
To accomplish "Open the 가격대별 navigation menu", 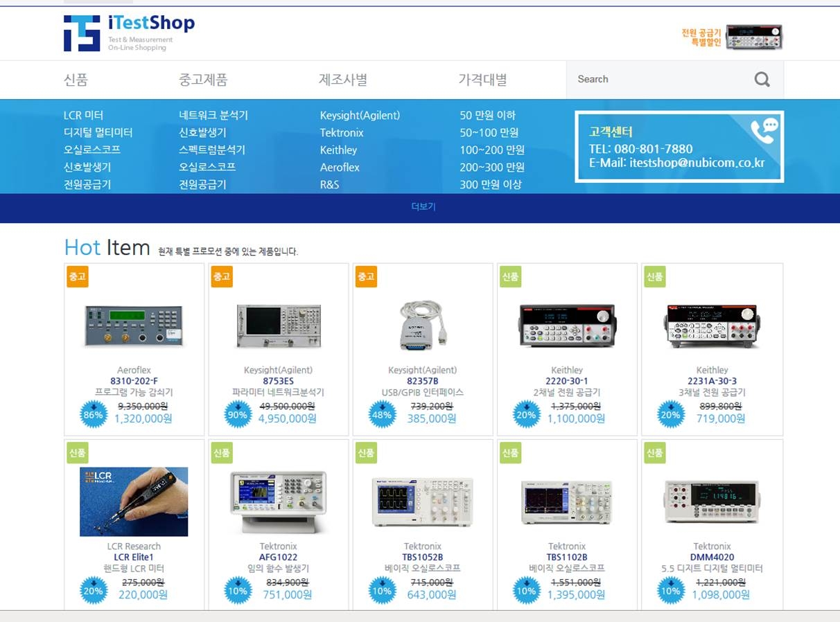I will 482,80.
